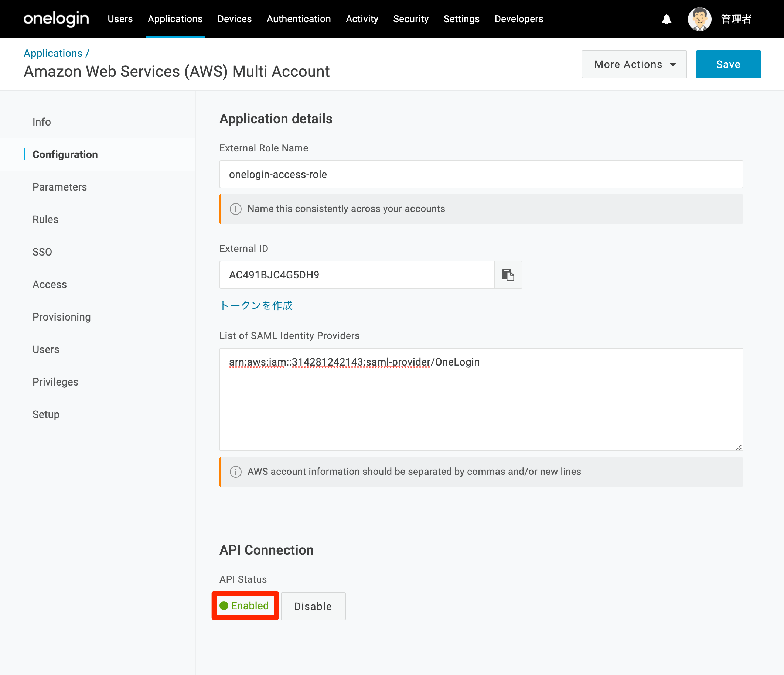Screen dimensions: 784x675
Task: Click info icon beside AWS account hint
Action: (236, 472)
